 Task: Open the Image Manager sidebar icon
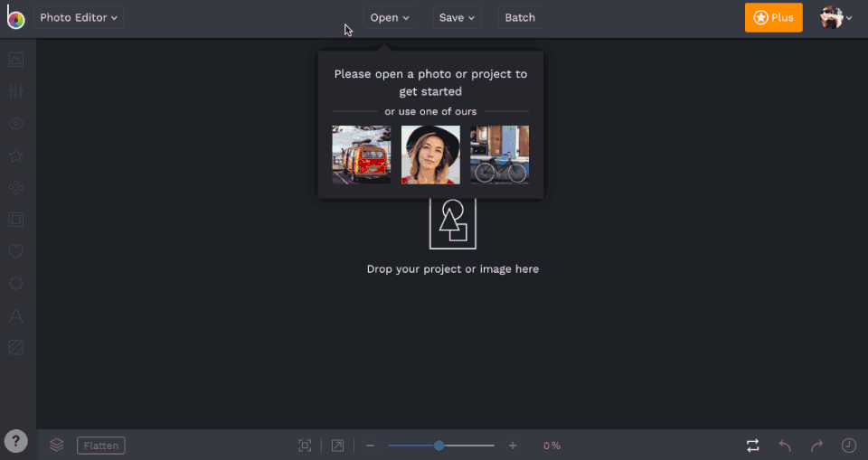tap(16, 60)
